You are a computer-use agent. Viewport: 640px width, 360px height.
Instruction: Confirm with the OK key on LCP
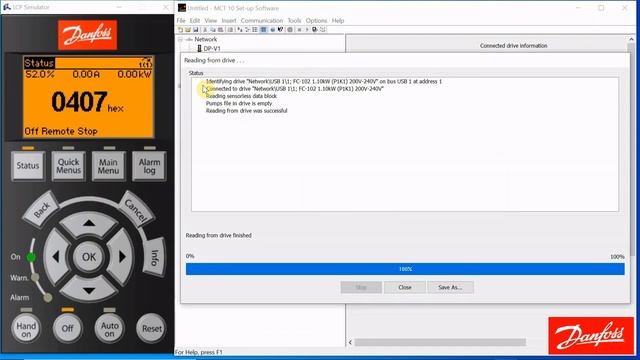(x=89, y=257)
